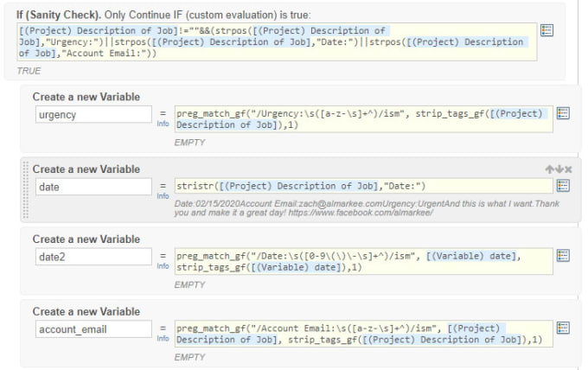Screen dimensions: 588x370
Task: Select the If (Sanity Check) heading
Action: pyautogui.click(x=59, y=15)
